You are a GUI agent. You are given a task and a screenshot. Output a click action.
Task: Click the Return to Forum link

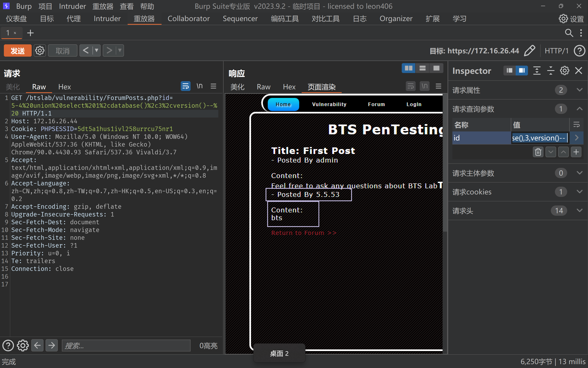pos(304,233)
